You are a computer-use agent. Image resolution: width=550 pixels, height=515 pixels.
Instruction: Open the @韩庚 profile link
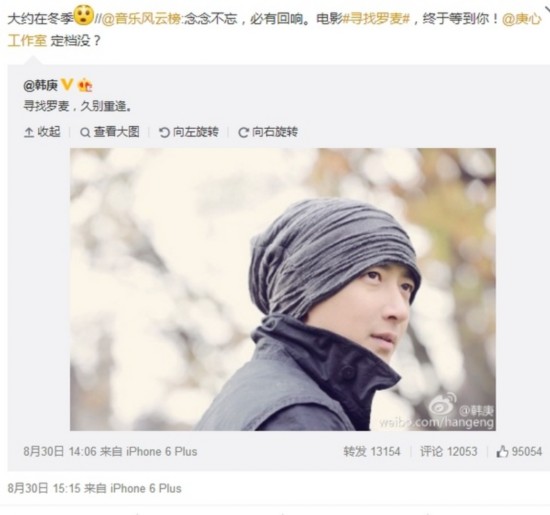41,85
